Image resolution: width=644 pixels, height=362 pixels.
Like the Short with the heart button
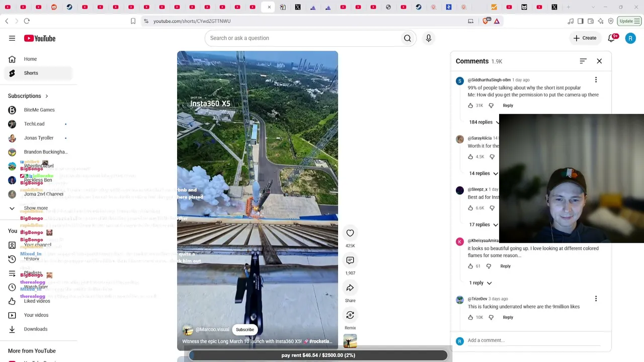[350, 233]
